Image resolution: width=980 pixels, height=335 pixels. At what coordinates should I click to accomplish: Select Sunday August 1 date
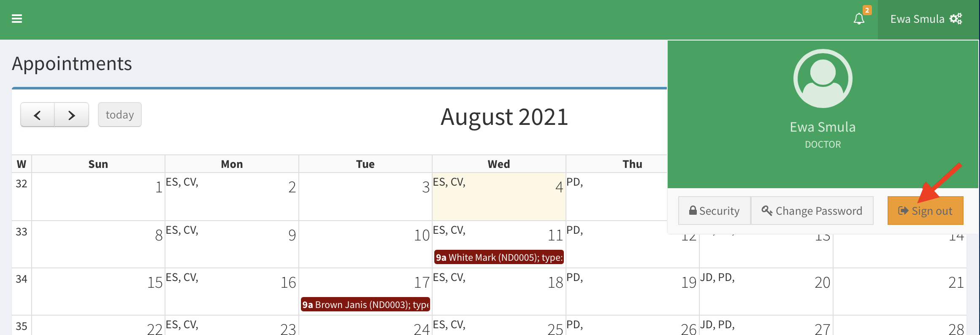159,187
